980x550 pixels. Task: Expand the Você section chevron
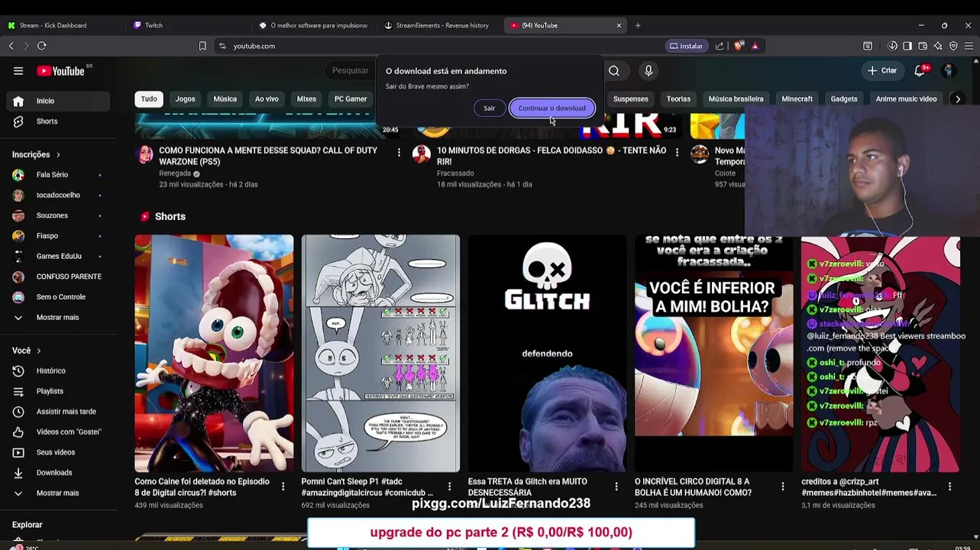click(38, 351)
